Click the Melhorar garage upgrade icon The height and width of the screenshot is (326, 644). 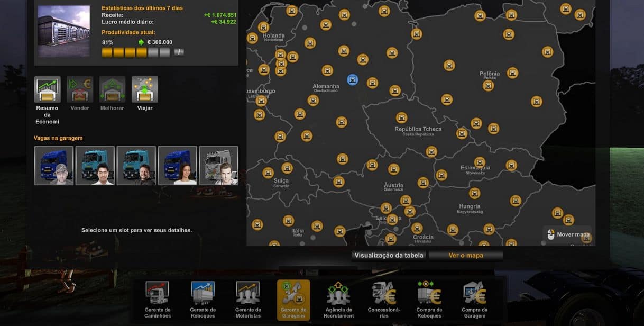pyautogui.click(x=112, y=89)
